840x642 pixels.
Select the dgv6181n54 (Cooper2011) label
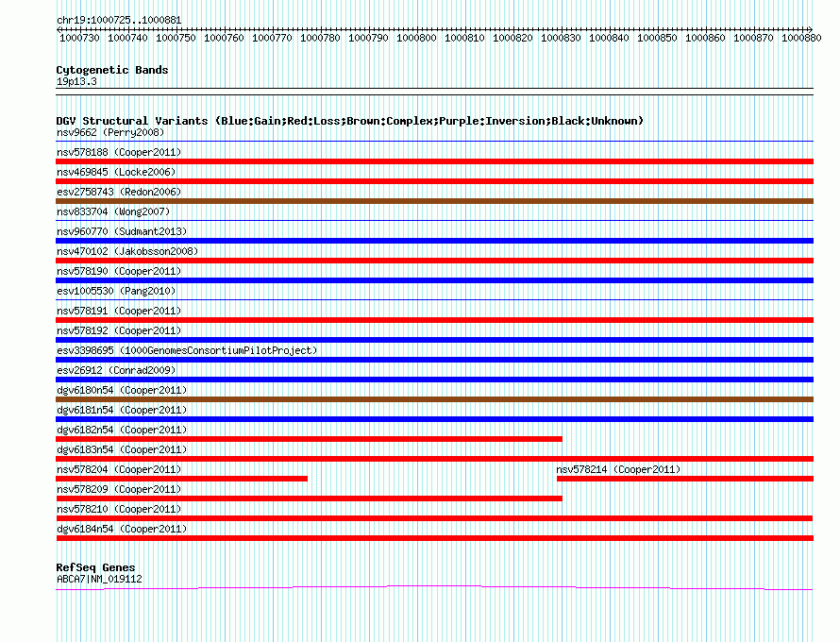122,410
